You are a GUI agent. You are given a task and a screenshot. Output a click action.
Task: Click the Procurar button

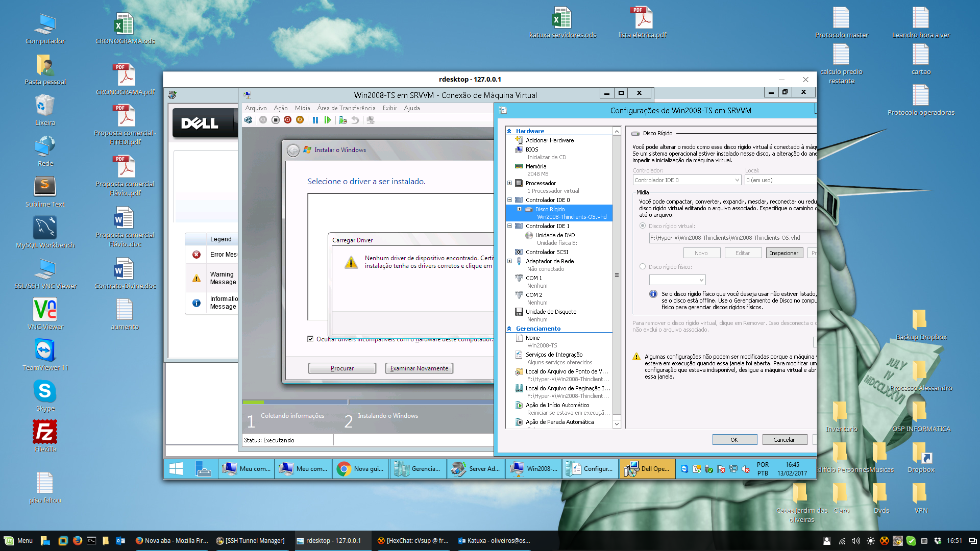(342, 368)
